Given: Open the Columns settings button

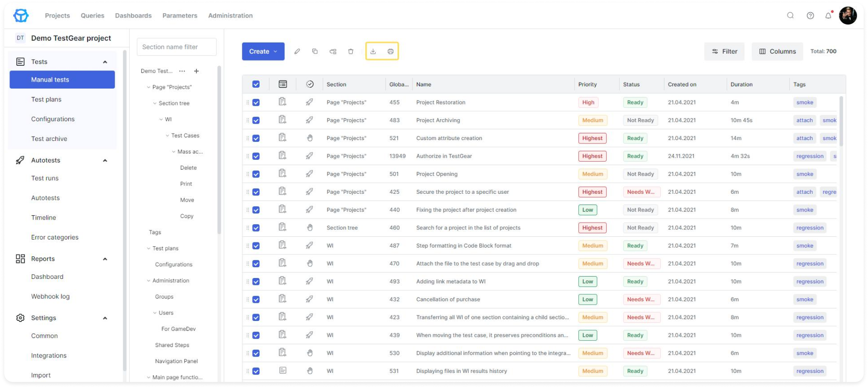Looking at the screenshot, I should [777, 51].
